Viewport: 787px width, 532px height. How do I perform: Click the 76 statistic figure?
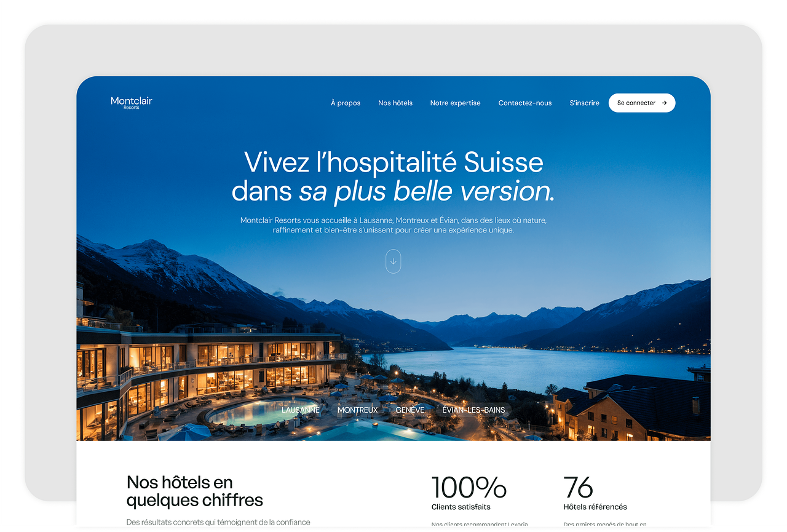click(x=579, y=488)
